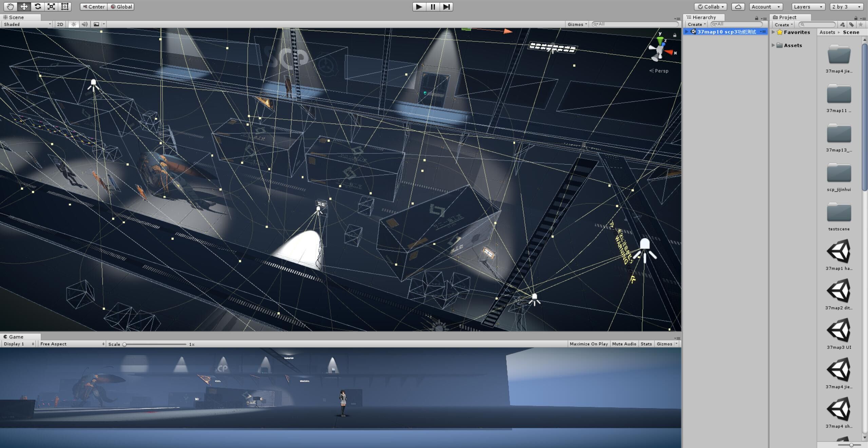The width and height of the screenshot is (868, 448).
Task: Enable Maximize On Play
Action: [x=589, y=344]
